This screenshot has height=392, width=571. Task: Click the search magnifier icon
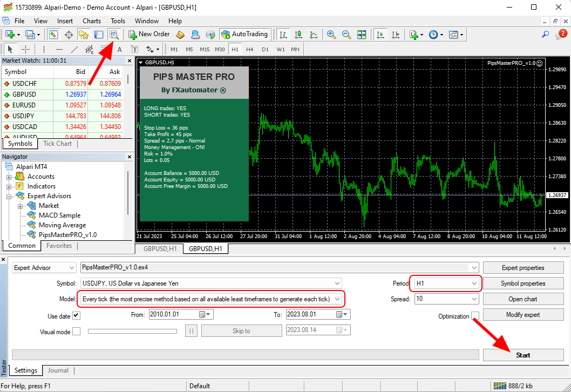pyautogui.click(x=545, y=35)
